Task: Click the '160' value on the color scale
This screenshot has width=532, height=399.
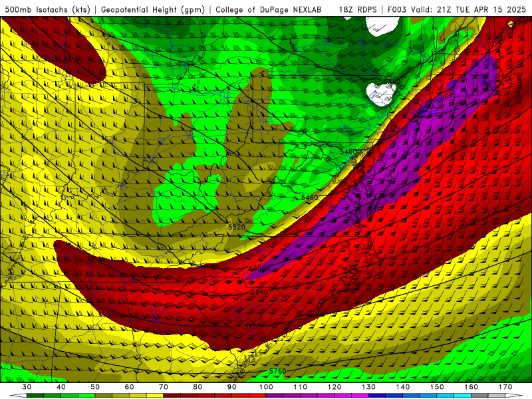Action: pyautogui.click(x=471, y=387)
